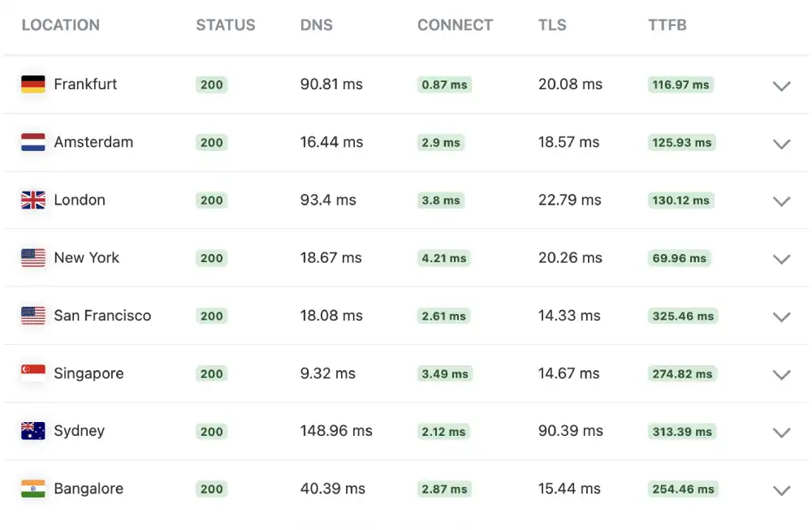812x530 pixels.
Task: Expand the New York row details
Action: [x=781, y=259]
